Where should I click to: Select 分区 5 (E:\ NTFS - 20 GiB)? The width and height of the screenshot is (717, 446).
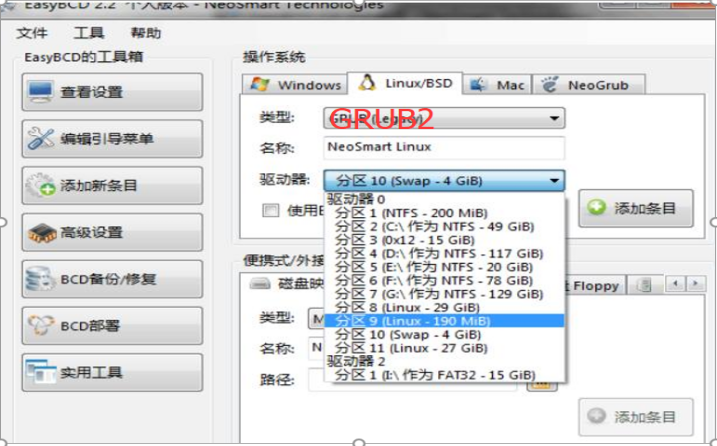point(444,267)
